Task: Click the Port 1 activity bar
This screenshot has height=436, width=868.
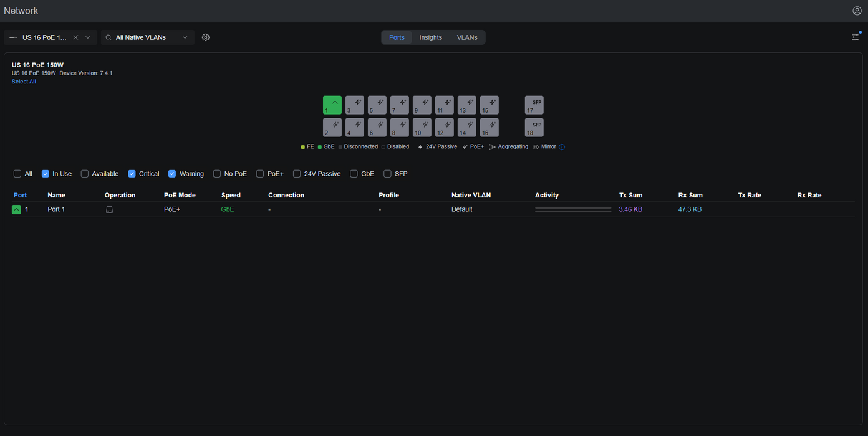Action: (573, 209)
